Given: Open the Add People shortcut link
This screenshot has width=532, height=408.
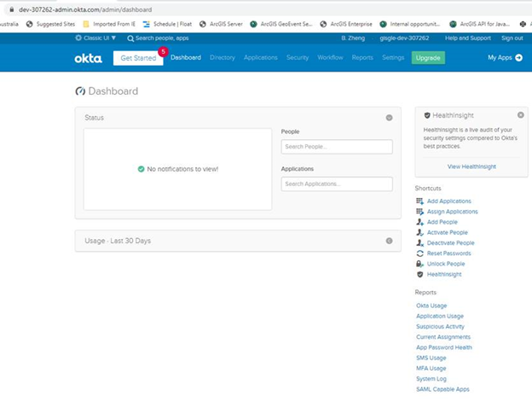Looking at the screenshot, I should pos(442,222).
